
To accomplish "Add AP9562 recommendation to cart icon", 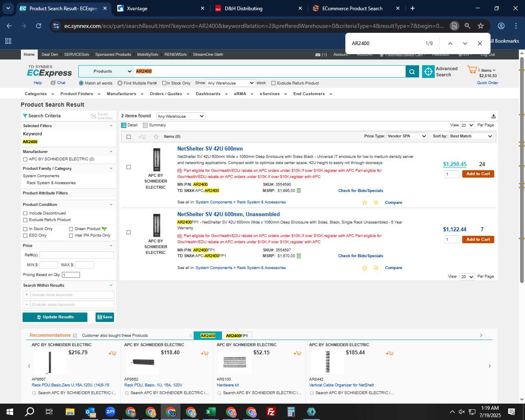I will 205,353.
